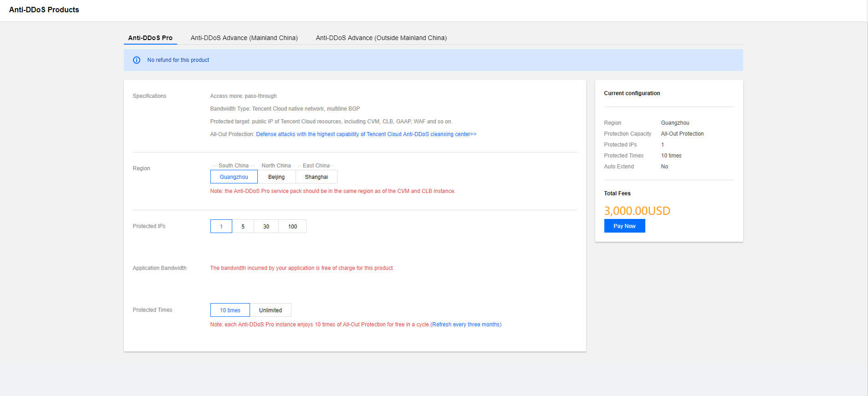Click the All-Out Protection capacity value
Screen dimensions: 868x396
pos(682,134)
